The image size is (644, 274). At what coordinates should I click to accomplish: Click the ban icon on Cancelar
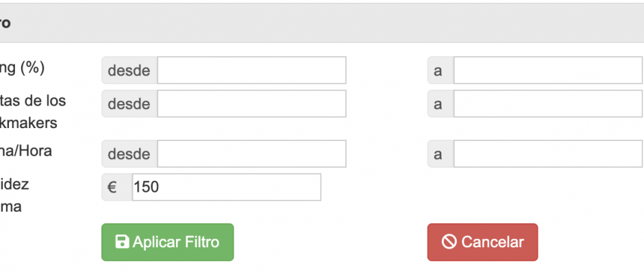[449, 242]
